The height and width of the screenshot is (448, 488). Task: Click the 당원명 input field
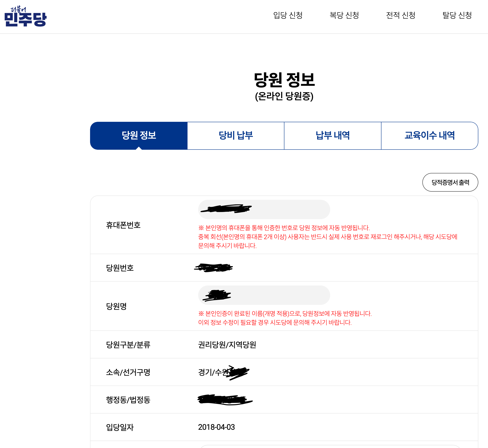pyautogui.click(x=264, y=295)
